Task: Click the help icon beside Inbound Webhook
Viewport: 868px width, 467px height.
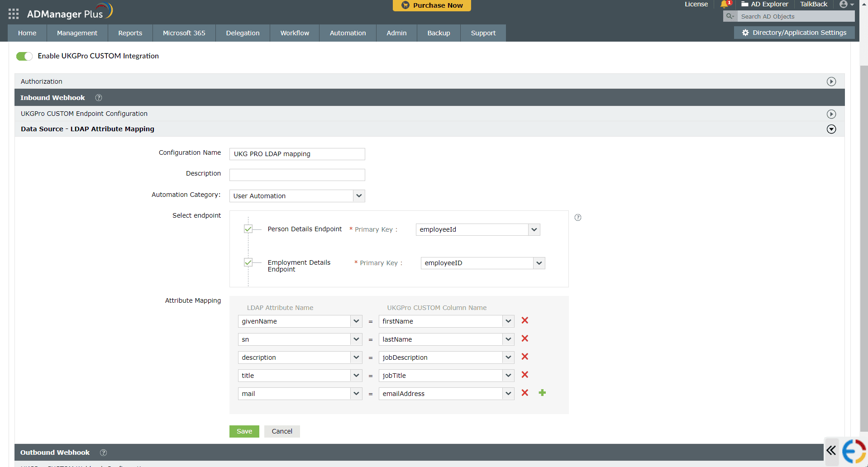Action: click(99, 97)
